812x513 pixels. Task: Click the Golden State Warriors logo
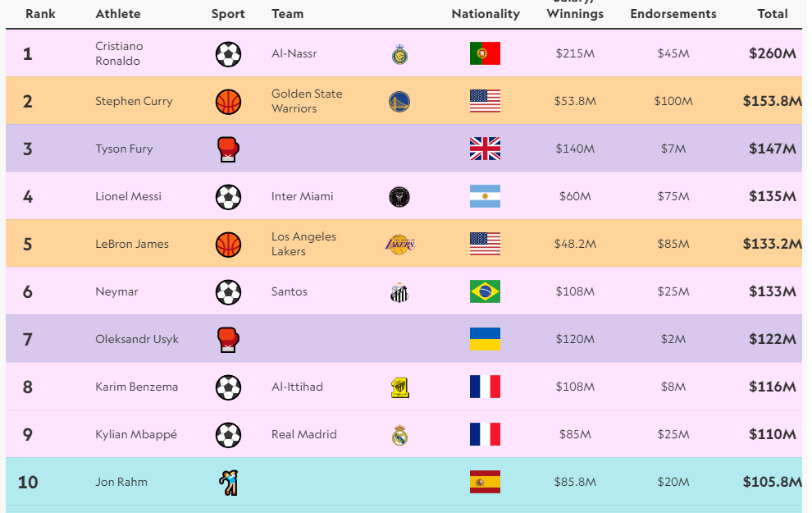(399, 102)
